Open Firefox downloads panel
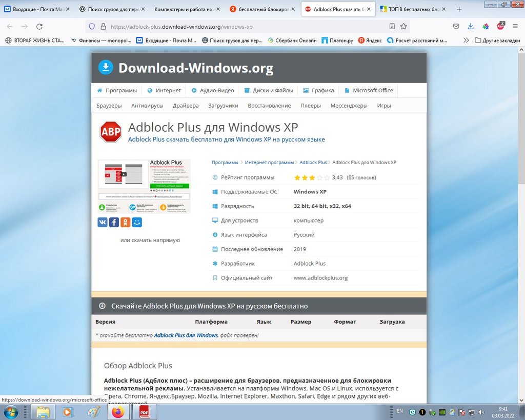 pyautogui.click(x=471, y=27)
